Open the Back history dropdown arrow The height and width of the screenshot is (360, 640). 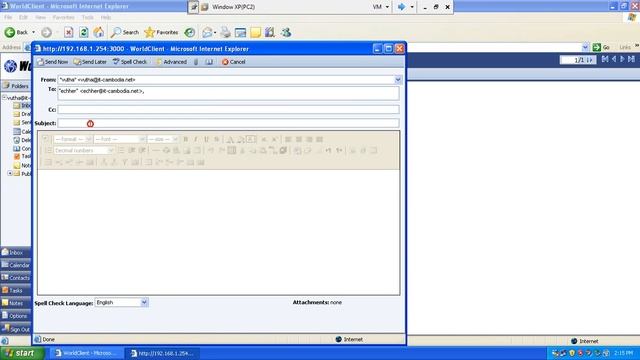[x=33, y=32]
